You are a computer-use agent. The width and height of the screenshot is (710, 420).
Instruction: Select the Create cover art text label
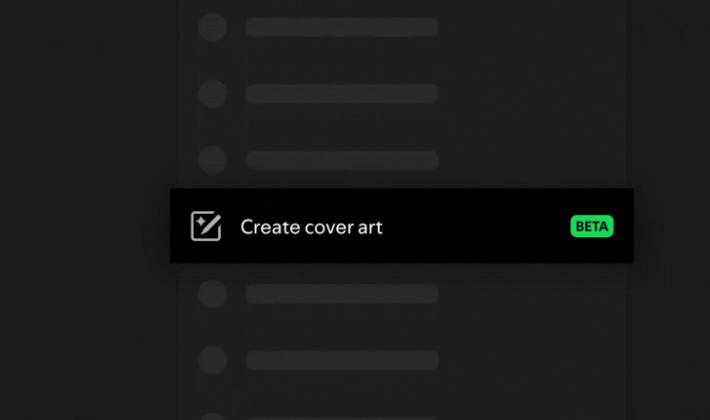[312, 227]
